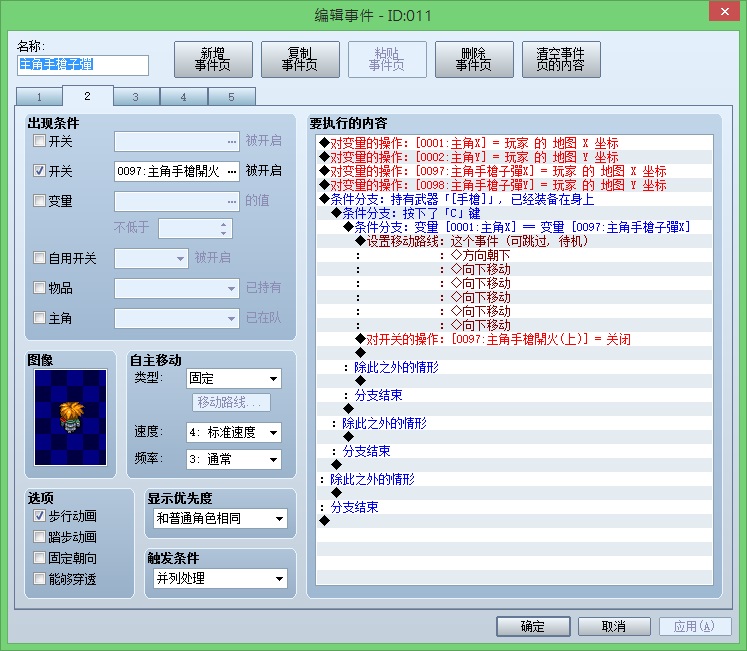Switch to event page tab 5

tap(232, 97)
